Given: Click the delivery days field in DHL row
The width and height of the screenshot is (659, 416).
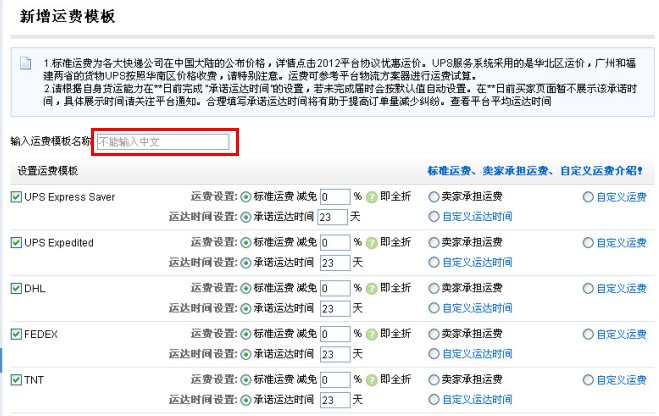Looking at the screenshot, I should (x=332, y=308).
